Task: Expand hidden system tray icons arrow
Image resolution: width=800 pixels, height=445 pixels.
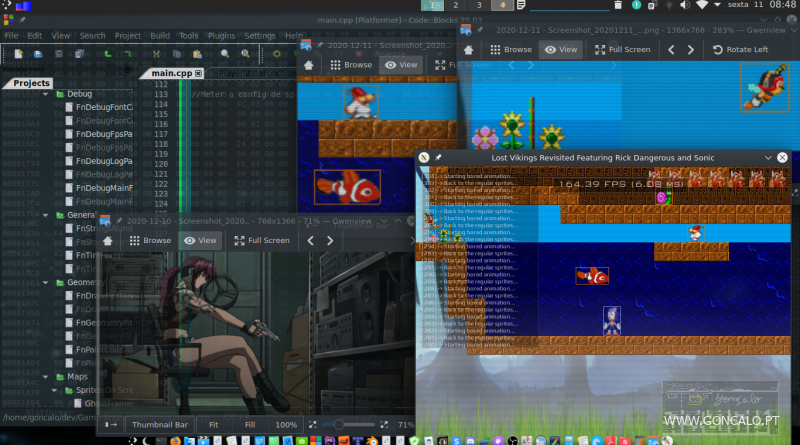Action: [x=717, y=5]
